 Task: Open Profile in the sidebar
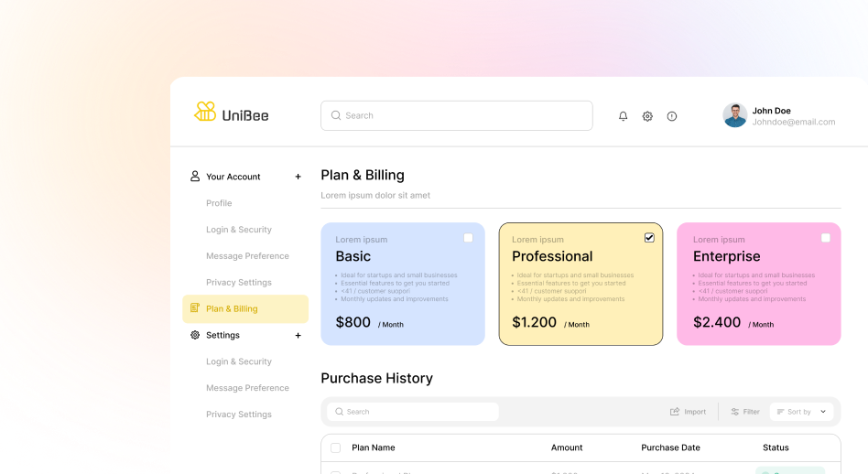[219, 203]
